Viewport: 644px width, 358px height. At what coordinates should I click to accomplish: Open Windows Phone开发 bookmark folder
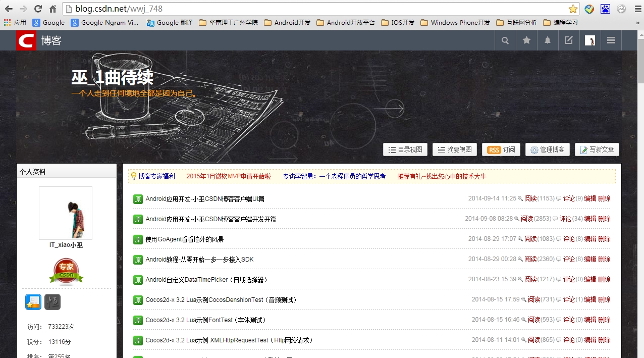tap(455, 23)
